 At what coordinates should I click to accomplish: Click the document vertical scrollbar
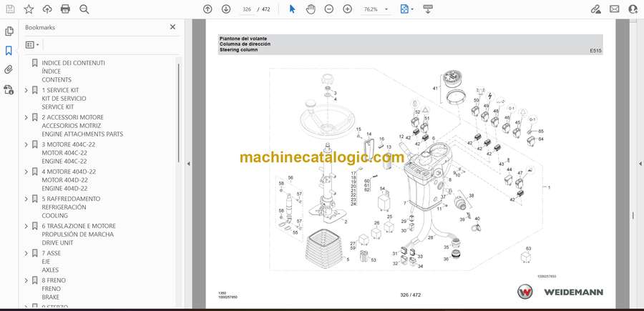pos(633,215)
